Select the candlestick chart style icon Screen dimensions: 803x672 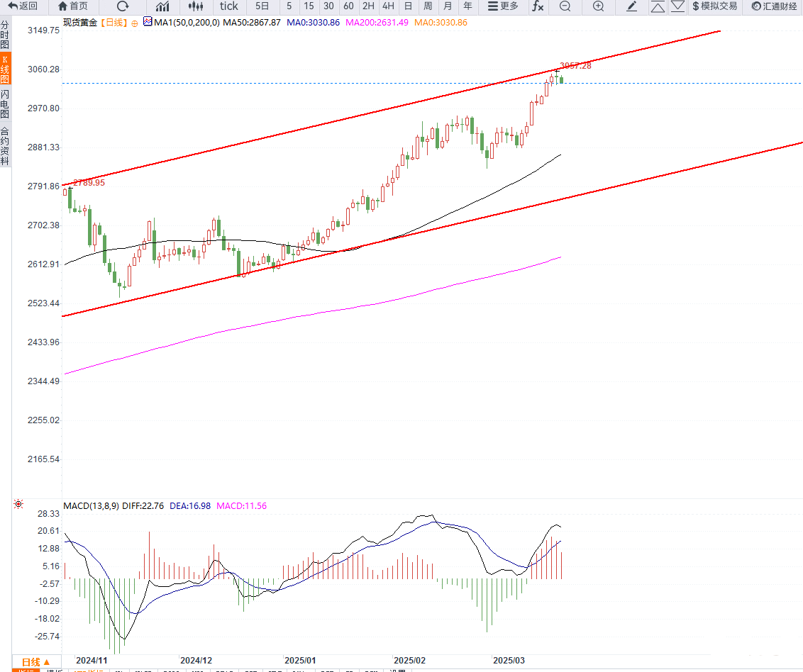[x=195, y=6]
